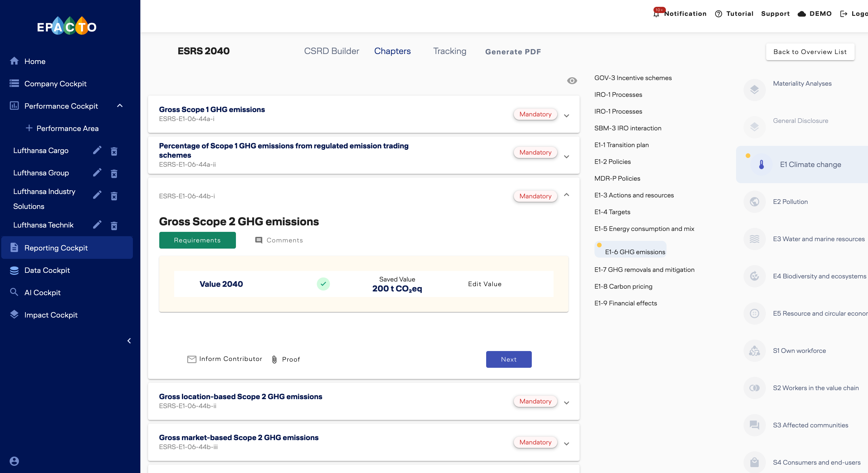Click the plus icon beside Performance Area
Image resolution: width=868 pixels, height=473 pixels.
click(x=29, y=128)
